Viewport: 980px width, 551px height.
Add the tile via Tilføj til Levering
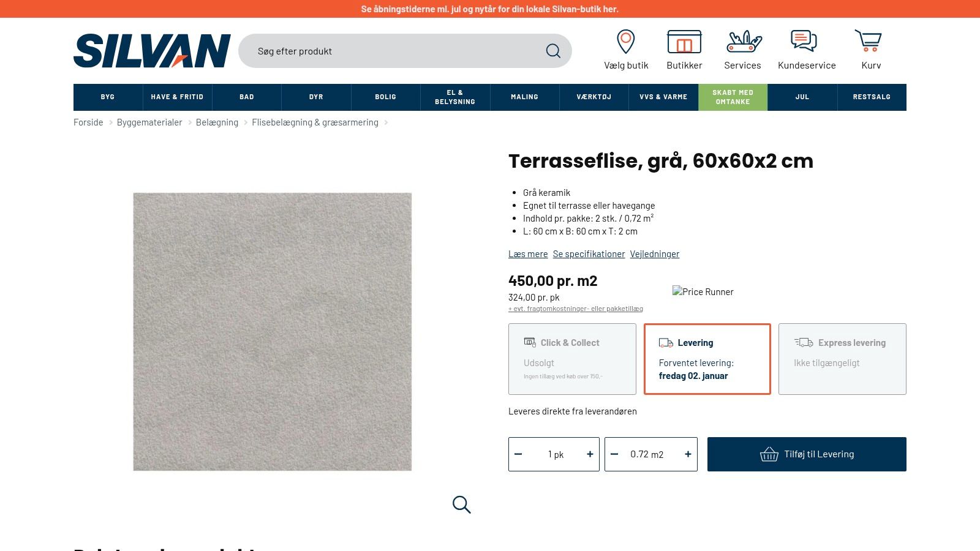coord(807,454)
